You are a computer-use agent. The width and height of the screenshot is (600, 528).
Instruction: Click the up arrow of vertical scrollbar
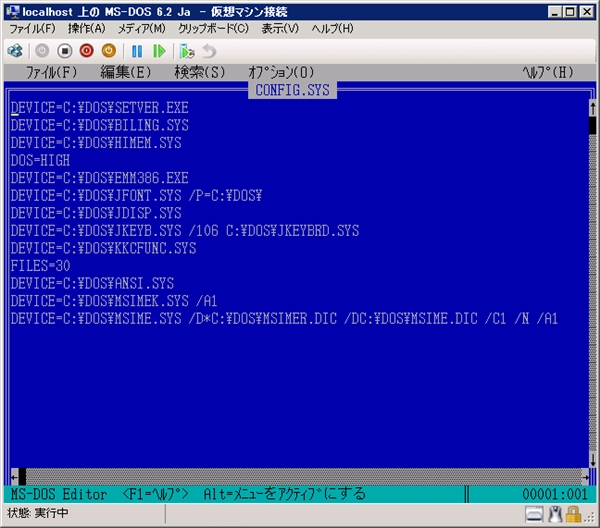[x=592, y=108]
